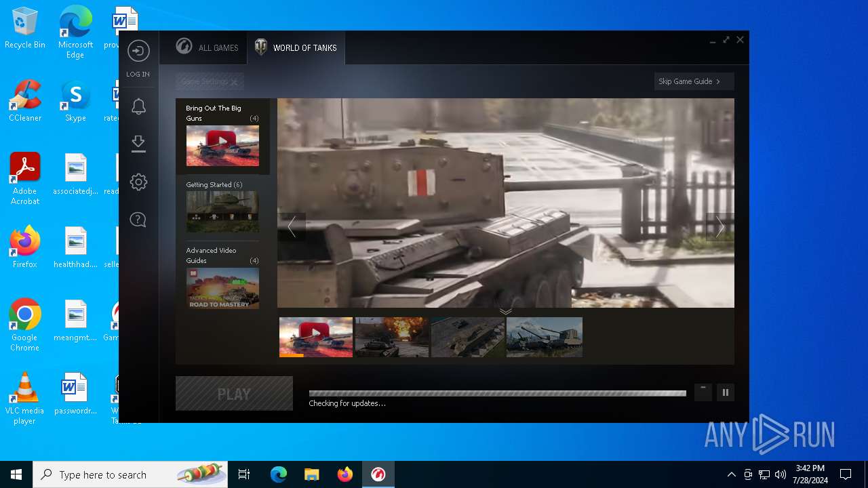Select meangmt... image file on desktop
The image size is (868, 488).
click(75, 321)
